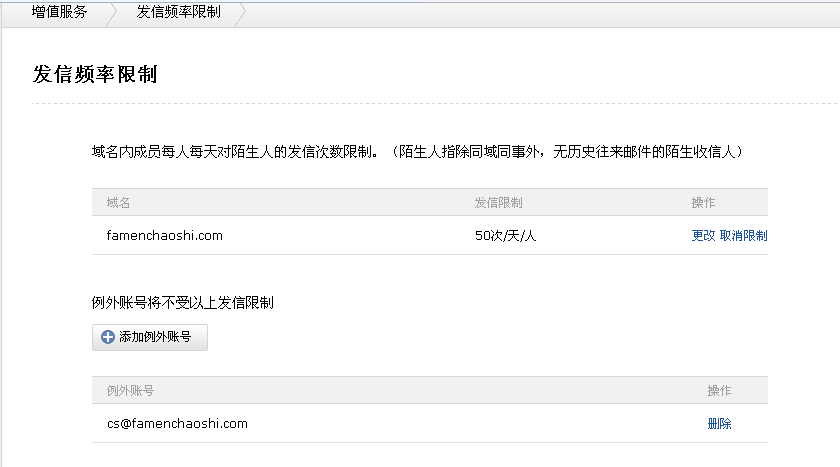Click the 操作 header in domain table
Viewport: 840px width, 467px height.
703,202
